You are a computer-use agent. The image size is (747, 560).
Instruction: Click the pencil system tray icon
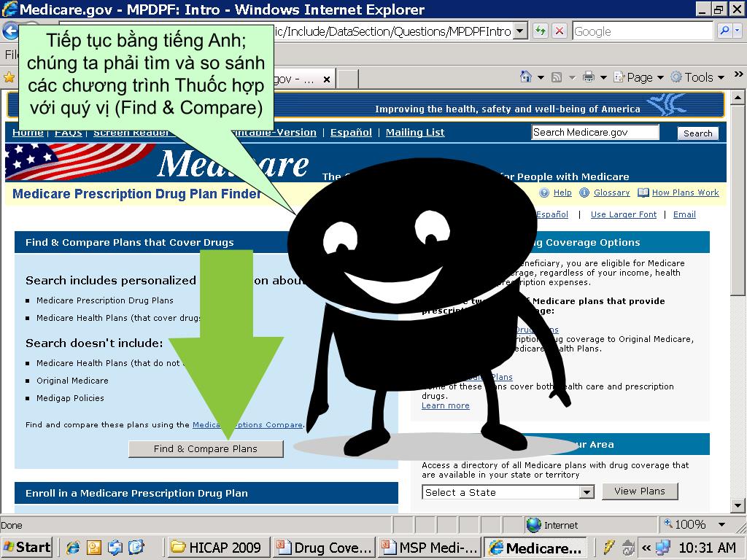point(609,548)
